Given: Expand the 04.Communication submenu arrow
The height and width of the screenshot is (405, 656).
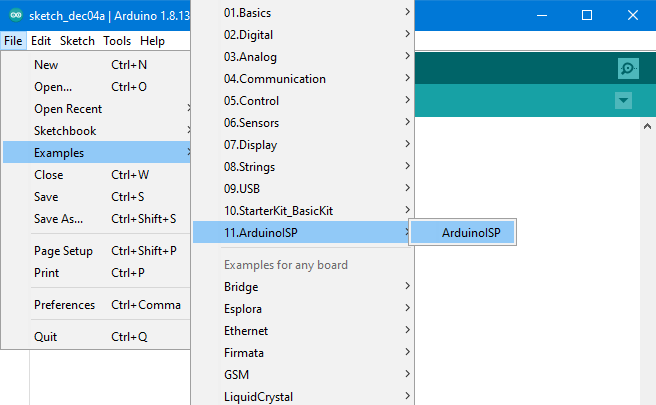Looking at the screenshot, I should pos(407,77).
